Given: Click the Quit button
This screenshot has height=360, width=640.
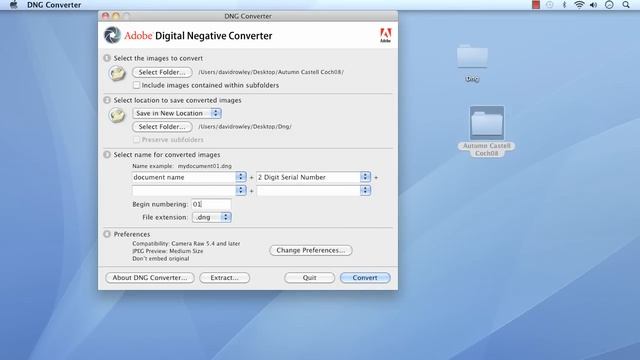Looking at the screenshot, I should (309, 278).
